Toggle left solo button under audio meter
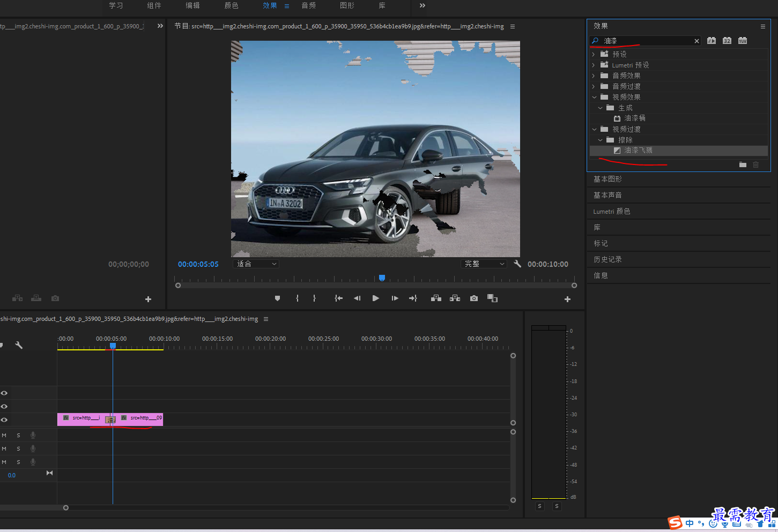The height and width of the screenshot is (532, 778). click(540, 506)
